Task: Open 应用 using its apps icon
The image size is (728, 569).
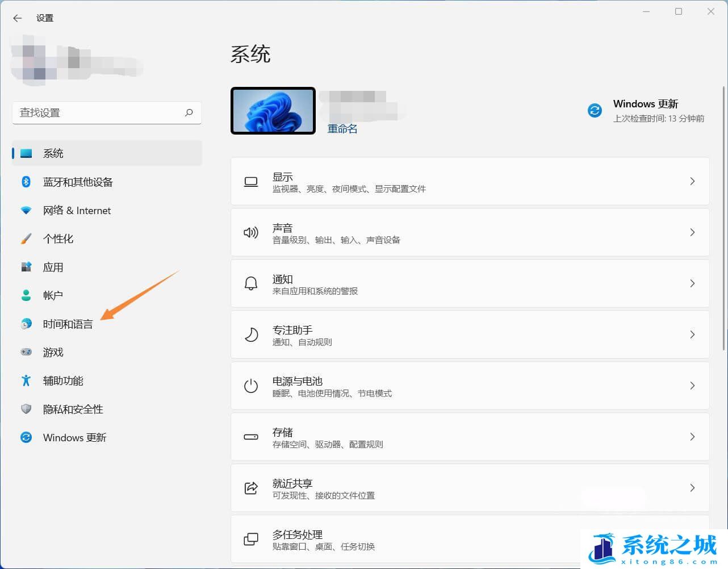Action: pyautogui.click(x=26, y=267)
